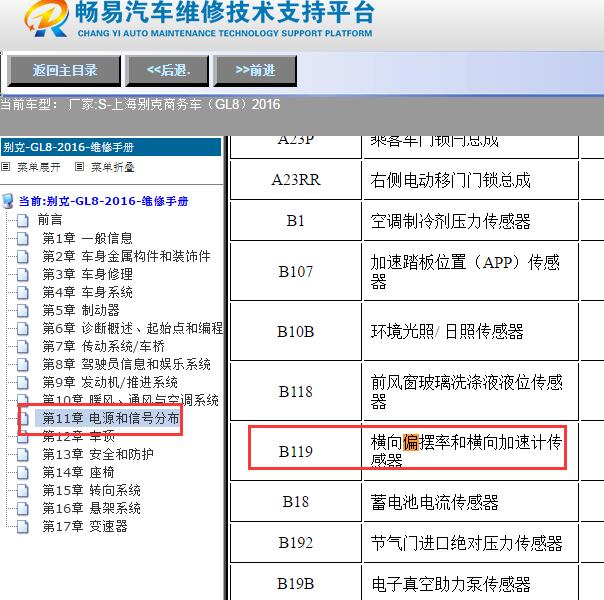This screenshot has width=604, height=600.
Task: Click the Chang Yi platform logo
Action: [x=47, y=19]
